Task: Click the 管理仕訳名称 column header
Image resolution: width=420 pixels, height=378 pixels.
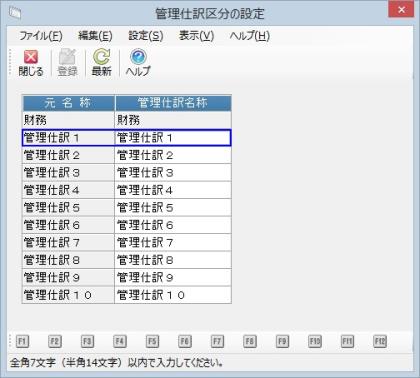Action: 173,103
